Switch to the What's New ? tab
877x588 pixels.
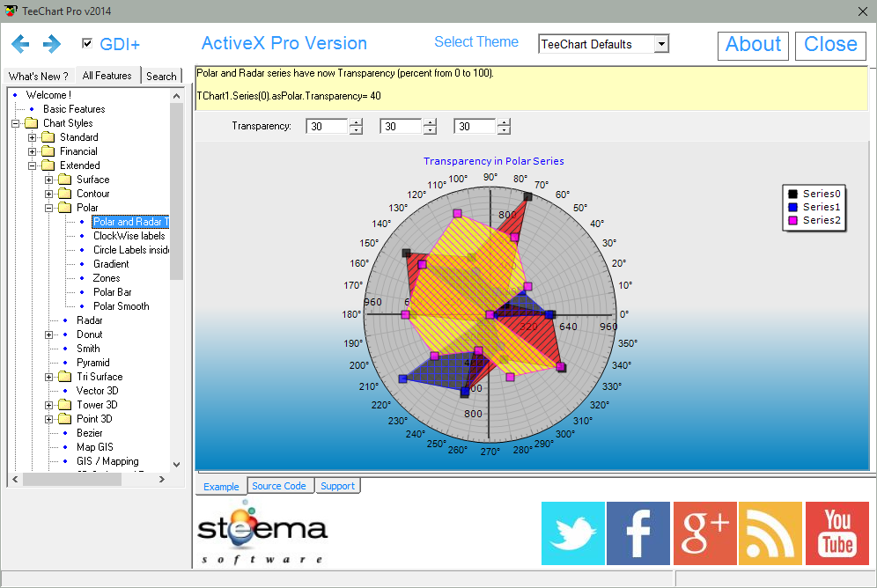[38, 76]
